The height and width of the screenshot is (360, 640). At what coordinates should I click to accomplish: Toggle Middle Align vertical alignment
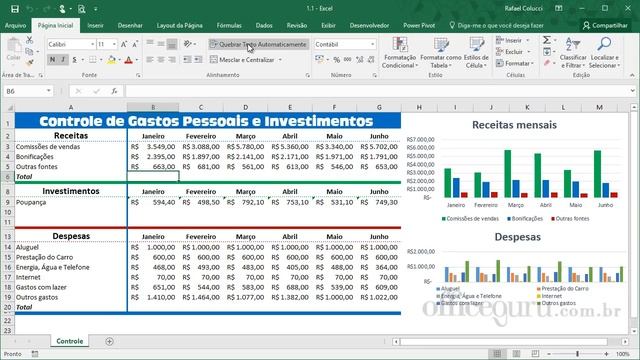tap(161, 44)
